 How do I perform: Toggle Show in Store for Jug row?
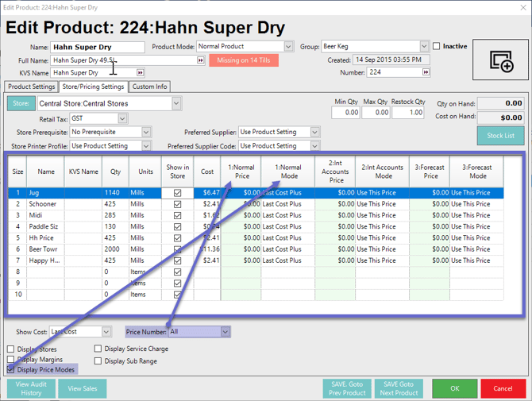coord(177,193)
